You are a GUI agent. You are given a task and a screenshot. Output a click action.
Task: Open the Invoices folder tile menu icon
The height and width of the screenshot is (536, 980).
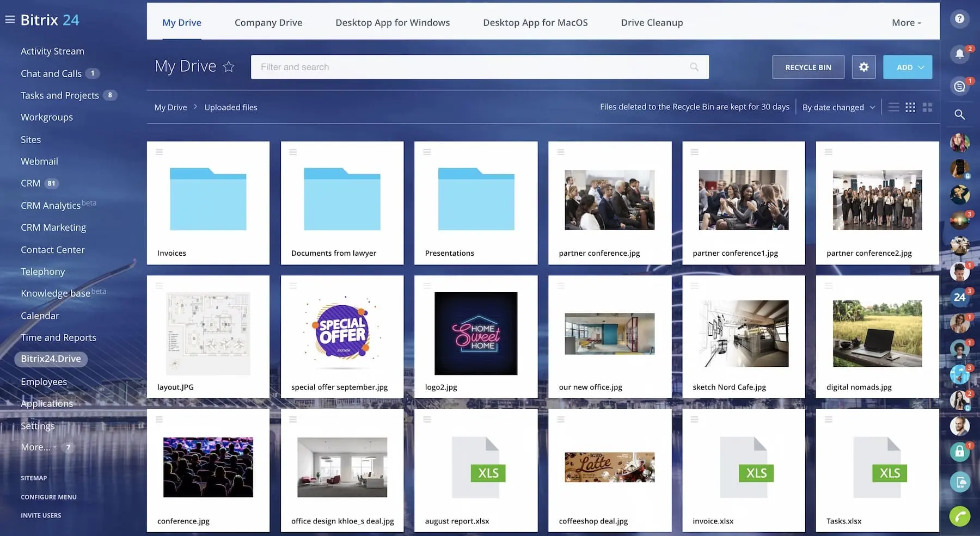160,152
